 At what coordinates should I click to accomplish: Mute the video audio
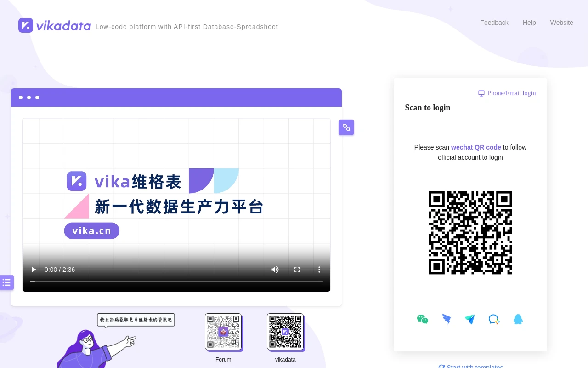[x=275, y=270]
